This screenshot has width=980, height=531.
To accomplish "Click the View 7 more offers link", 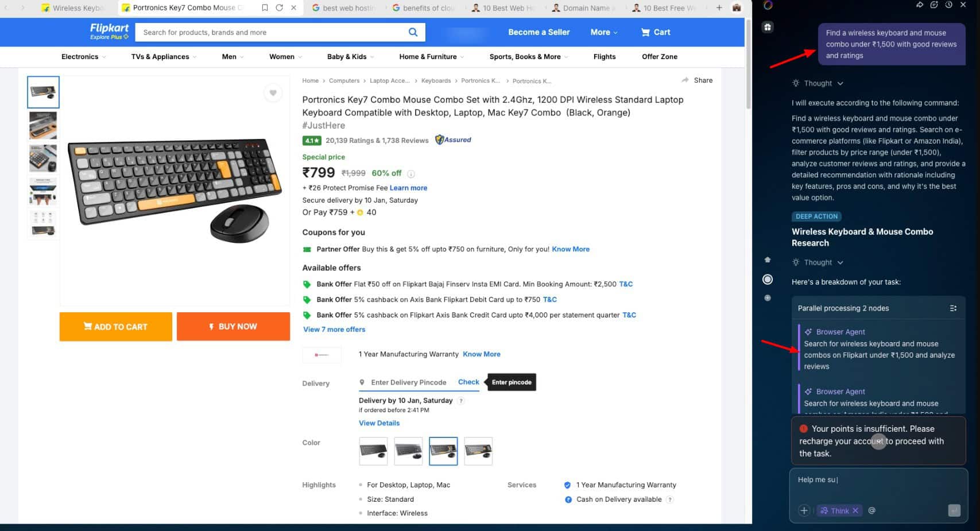I will (x=334, y=330).
